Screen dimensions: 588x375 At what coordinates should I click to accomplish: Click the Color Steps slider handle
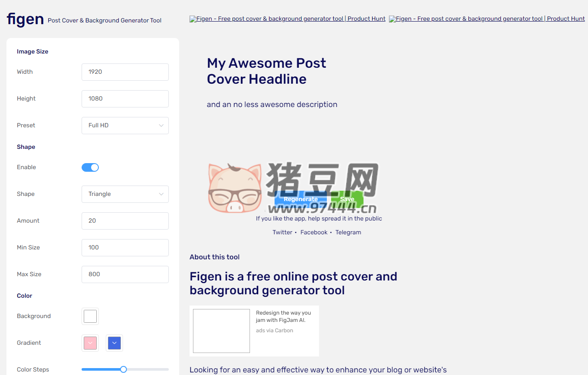click(123, 369)
